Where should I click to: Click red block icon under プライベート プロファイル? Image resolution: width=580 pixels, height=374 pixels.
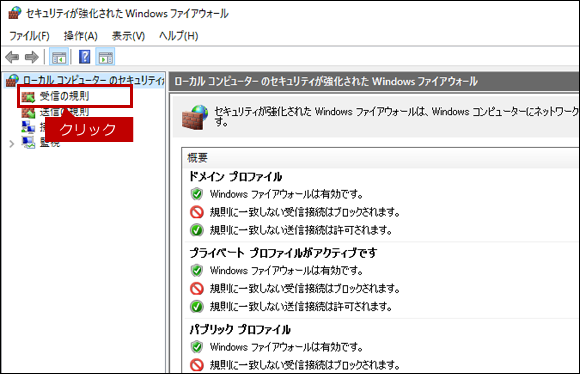197,288
